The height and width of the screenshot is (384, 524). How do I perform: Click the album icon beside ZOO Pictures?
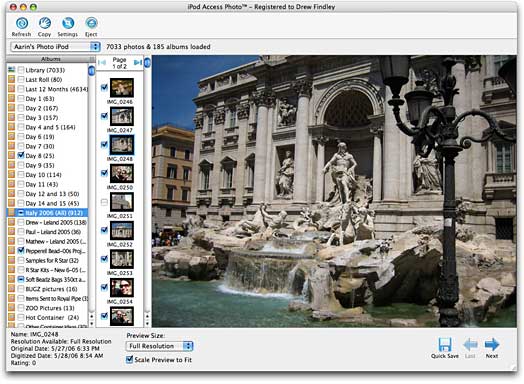coord(12,308)
